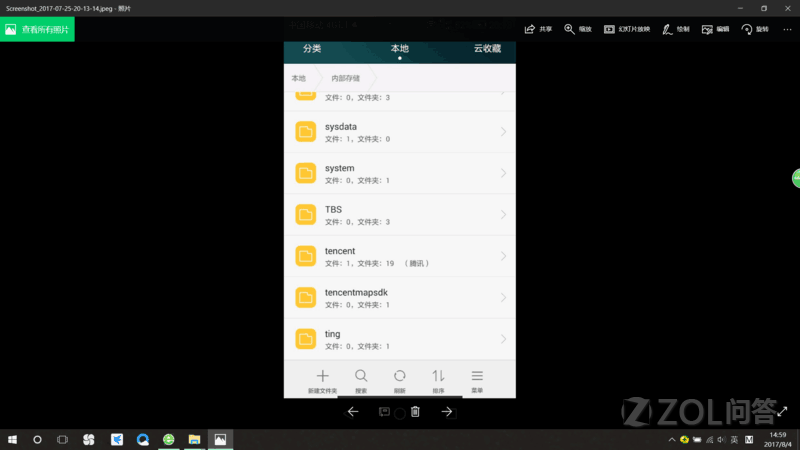
Task: Delete the photo with the trash icon
Action: pyautogui.click(x=415, y=411)
